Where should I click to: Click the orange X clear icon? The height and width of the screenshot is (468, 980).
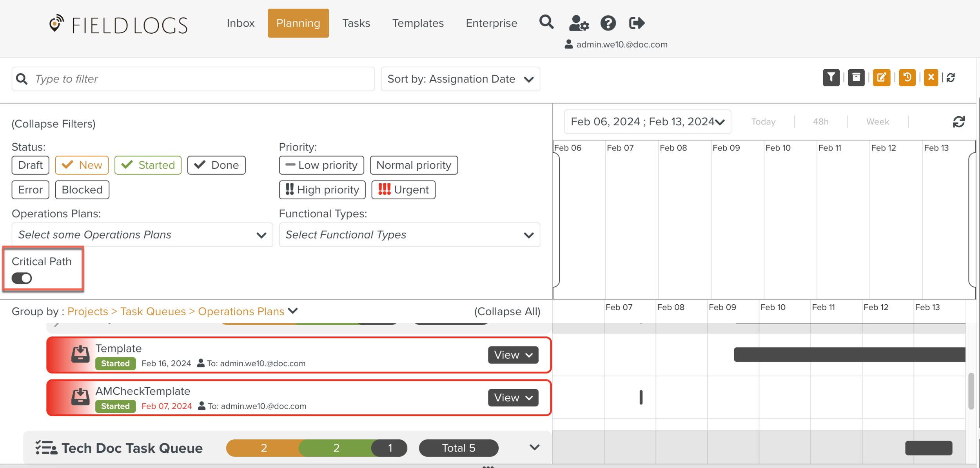(931, 78)
